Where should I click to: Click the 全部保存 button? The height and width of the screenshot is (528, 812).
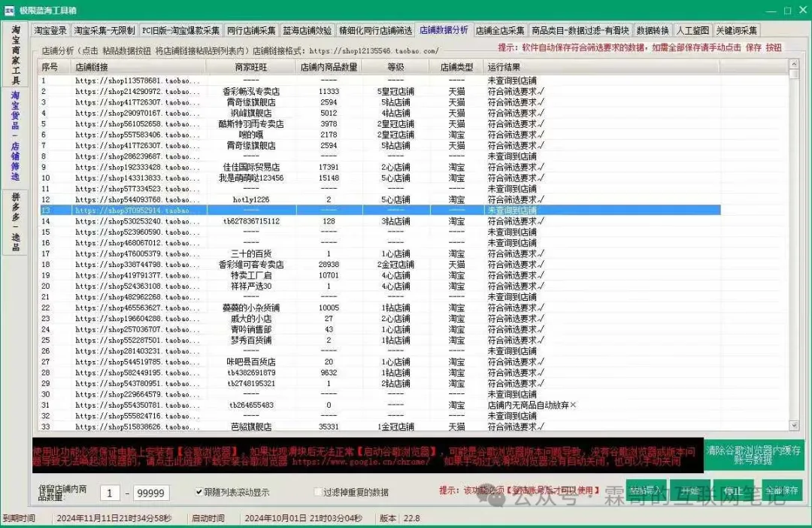click(781, 490)
